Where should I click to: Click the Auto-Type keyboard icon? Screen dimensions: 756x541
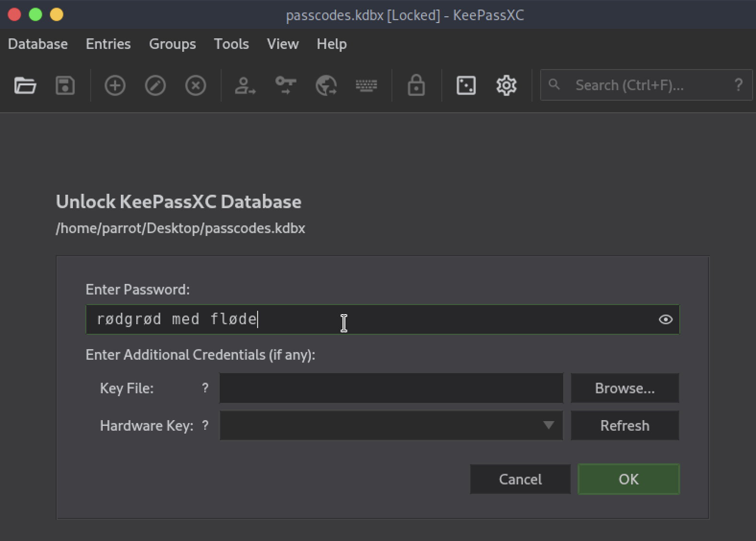pos(366,86)
